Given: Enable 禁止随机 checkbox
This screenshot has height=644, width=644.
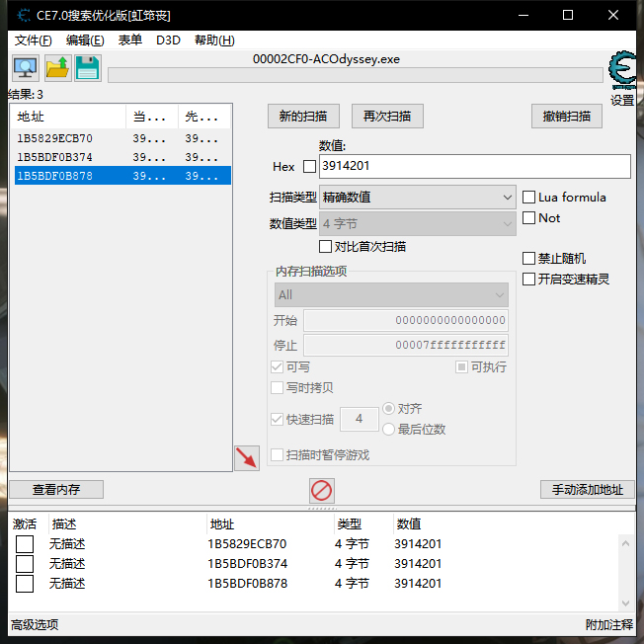Looking at the screenshot, I should (528, 259).
